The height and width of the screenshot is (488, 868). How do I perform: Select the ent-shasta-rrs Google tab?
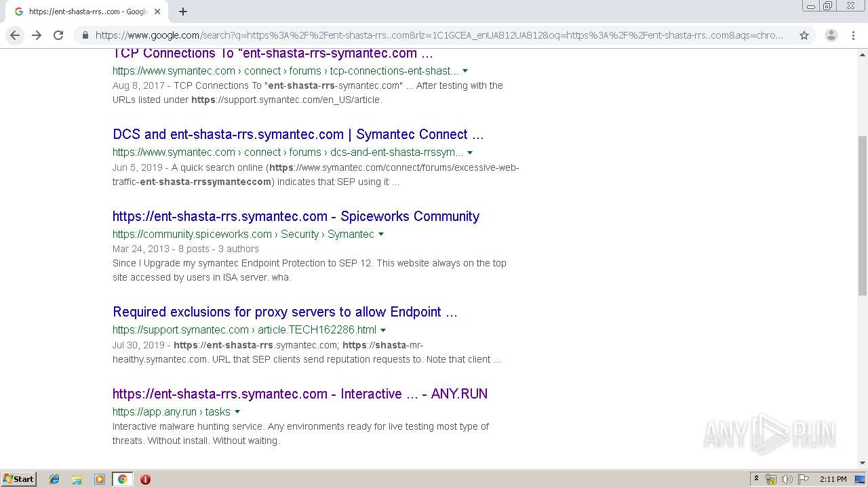click(87, 12)
